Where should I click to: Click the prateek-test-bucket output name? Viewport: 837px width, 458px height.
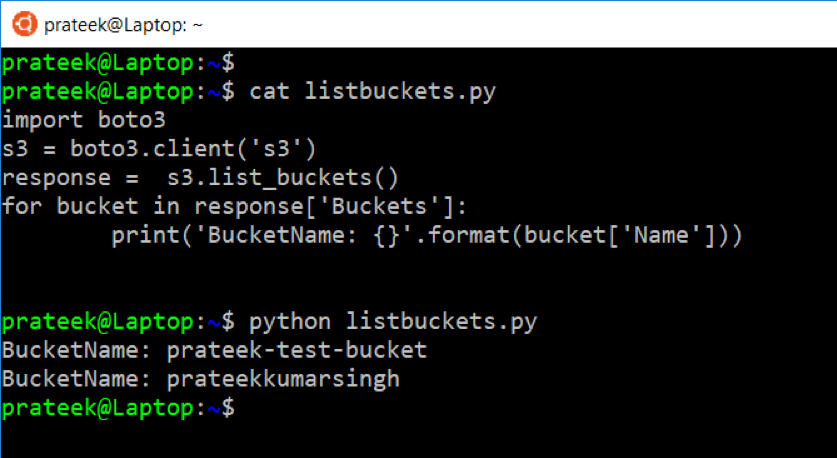point(296,350)
